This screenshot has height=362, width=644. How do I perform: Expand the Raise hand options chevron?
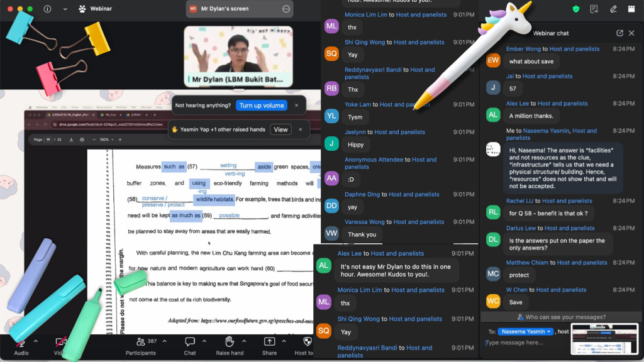click(244, 341)
